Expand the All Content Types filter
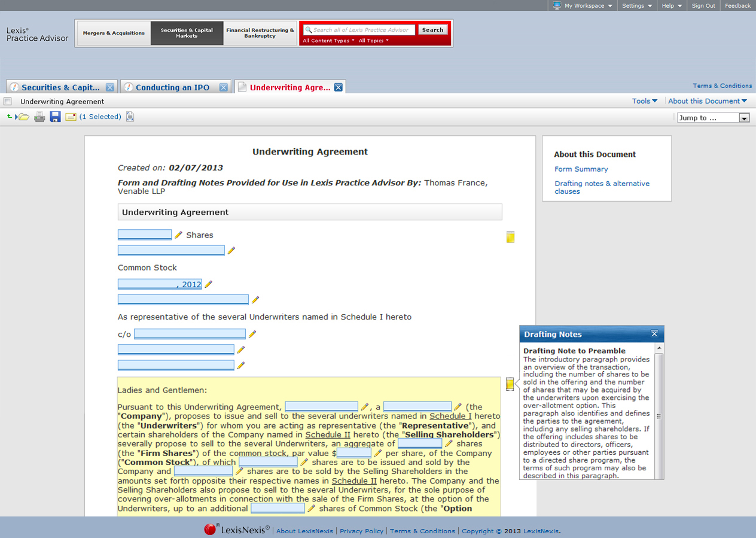 pyautogui.click(x=328, y=41)
